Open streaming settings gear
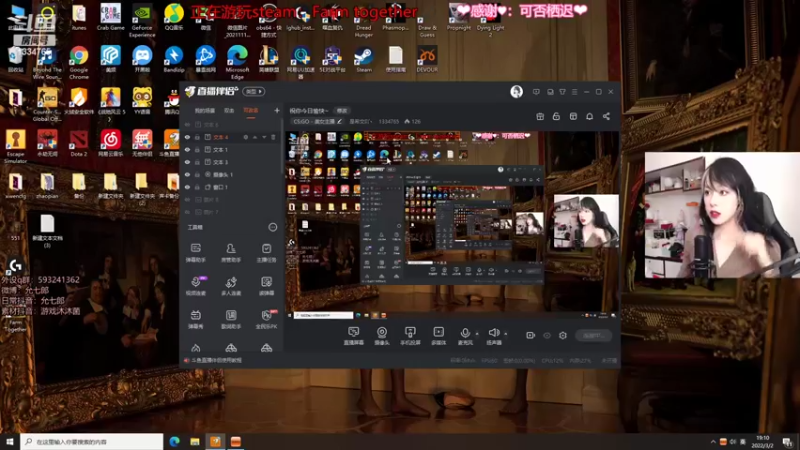The width and height of the screenshot is (800, 450). (563, 335)
